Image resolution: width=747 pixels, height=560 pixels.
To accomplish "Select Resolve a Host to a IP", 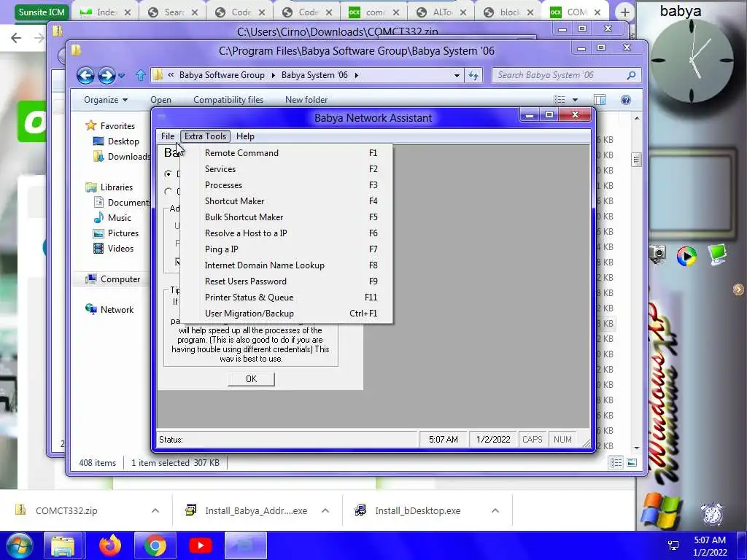I will click(x=286, y=233).
